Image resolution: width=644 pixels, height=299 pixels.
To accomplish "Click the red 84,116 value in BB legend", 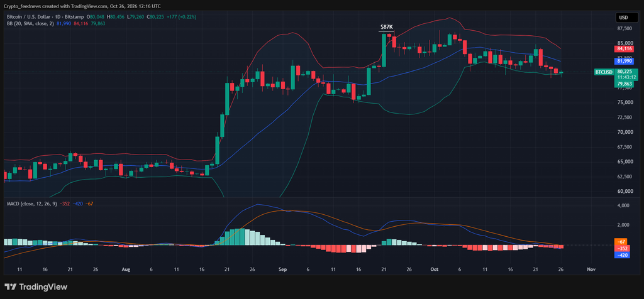I will tap(81, 23).
